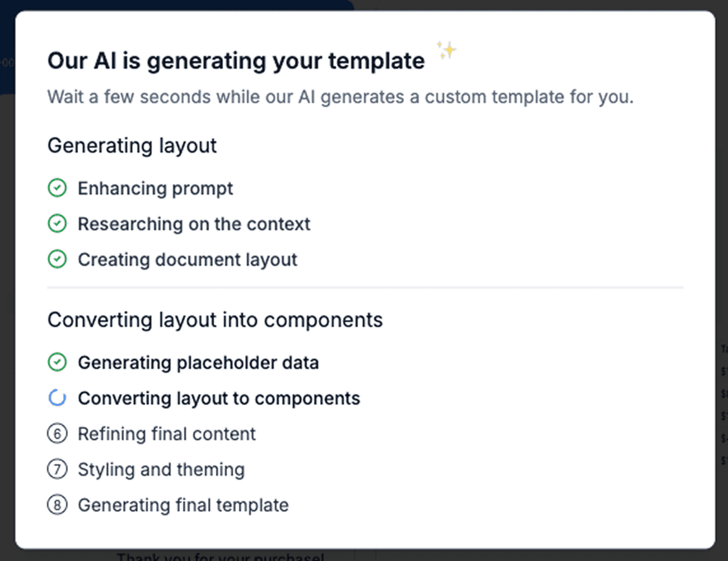Click the checkmark beside Generating placeholder data

57,362
